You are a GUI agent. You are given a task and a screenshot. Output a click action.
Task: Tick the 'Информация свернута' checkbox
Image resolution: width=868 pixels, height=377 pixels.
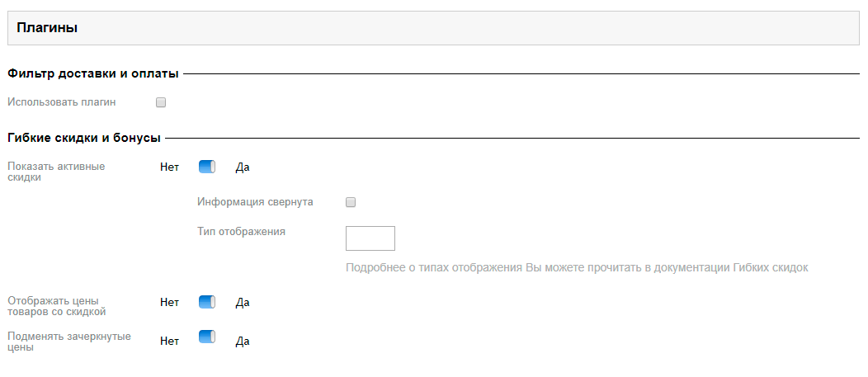351,203
